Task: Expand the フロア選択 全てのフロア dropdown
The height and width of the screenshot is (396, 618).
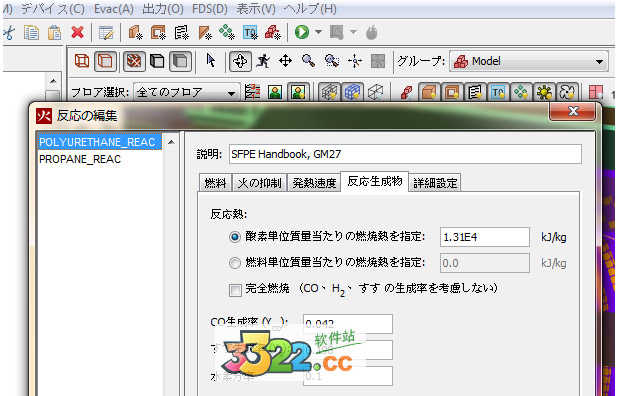Action: 186,93
